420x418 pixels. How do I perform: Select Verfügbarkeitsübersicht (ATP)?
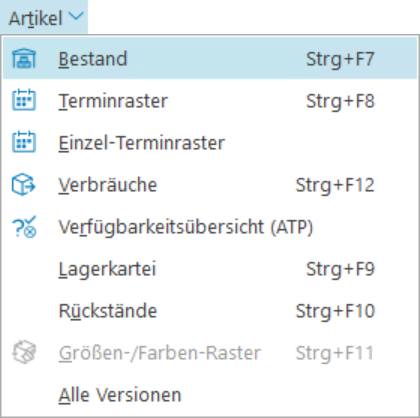coord(210,227)
